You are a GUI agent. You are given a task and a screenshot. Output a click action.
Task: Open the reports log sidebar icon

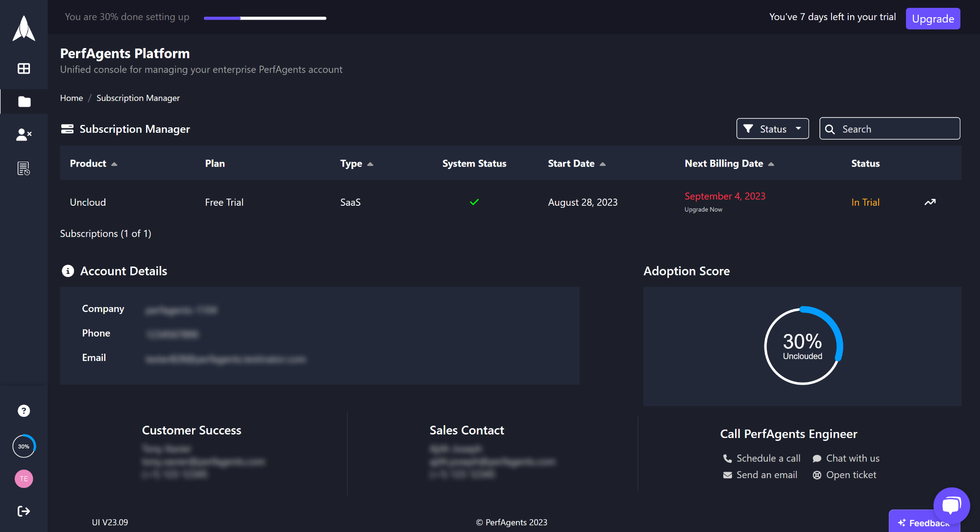(x=24, y=169)
